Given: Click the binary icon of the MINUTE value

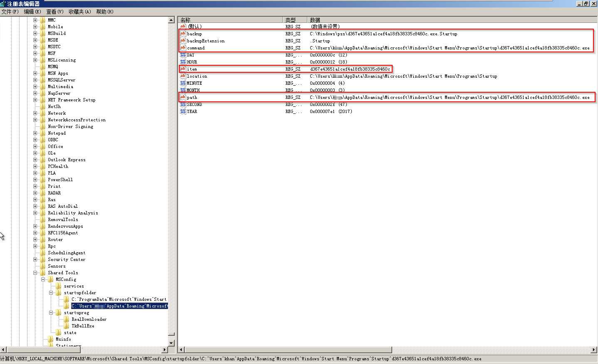Looking at the screenshot, I should (183, 83).
